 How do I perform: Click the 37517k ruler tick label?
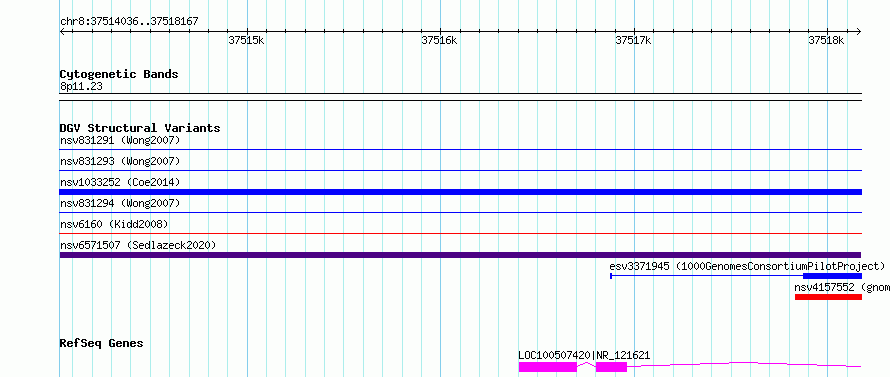[633, 40]
